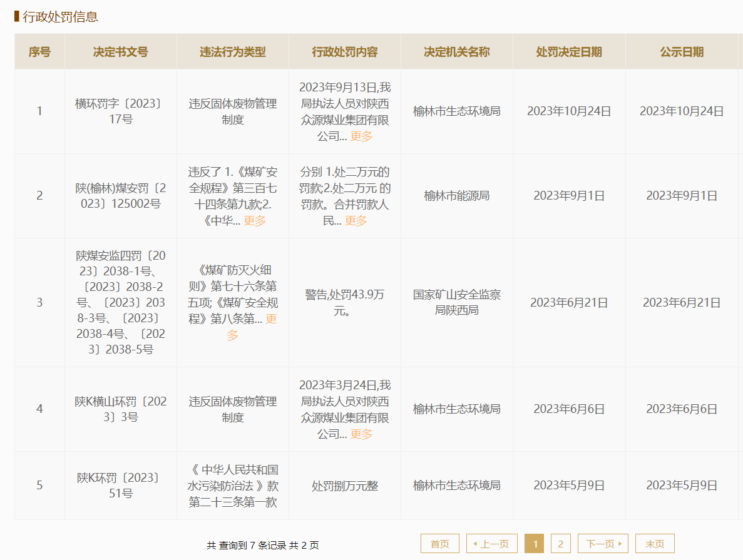Click the 违法行为类型 column header
743x560 pixels.
click(x=232, y=52)
